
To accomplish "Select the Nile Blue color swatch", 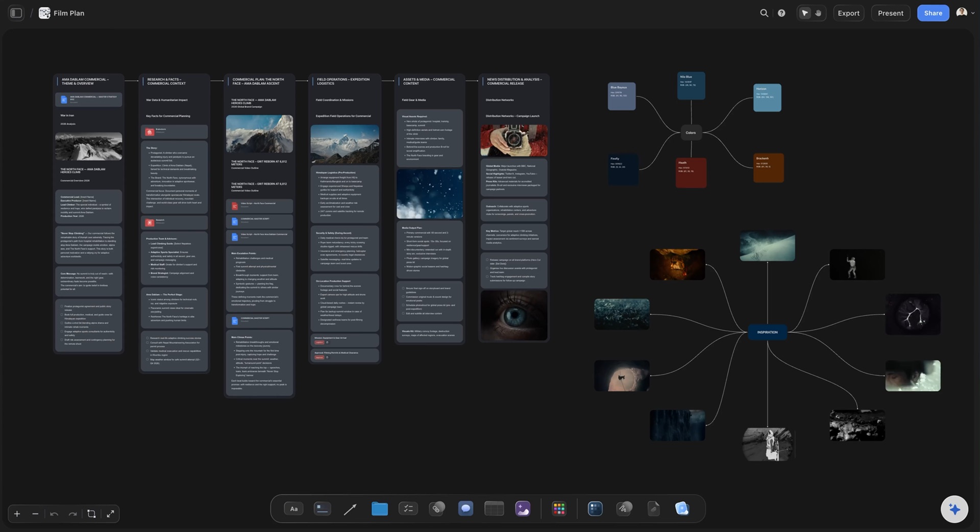I will tap(691, 86).
